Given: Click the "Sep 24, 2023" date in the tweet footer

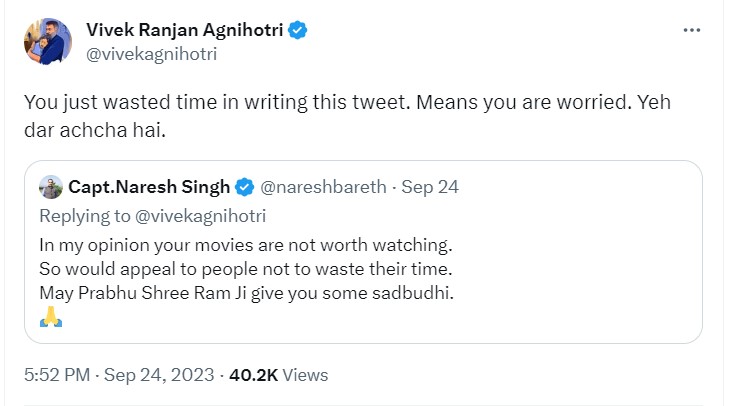Looking at the screenshot, I should pyautogui.click(x=160, y=375).
